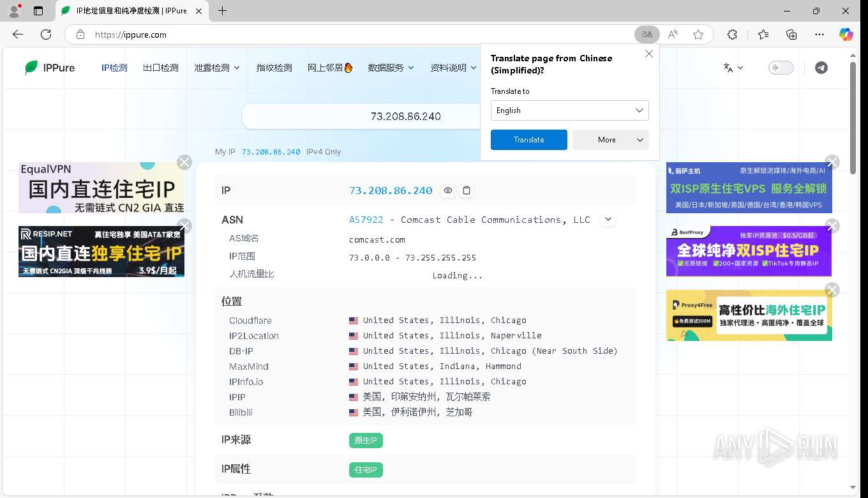Click the IP range 73.0.0.0 - 73.255.255.255
The width and height of the screenshot is (868, 498).
(413, 257)
